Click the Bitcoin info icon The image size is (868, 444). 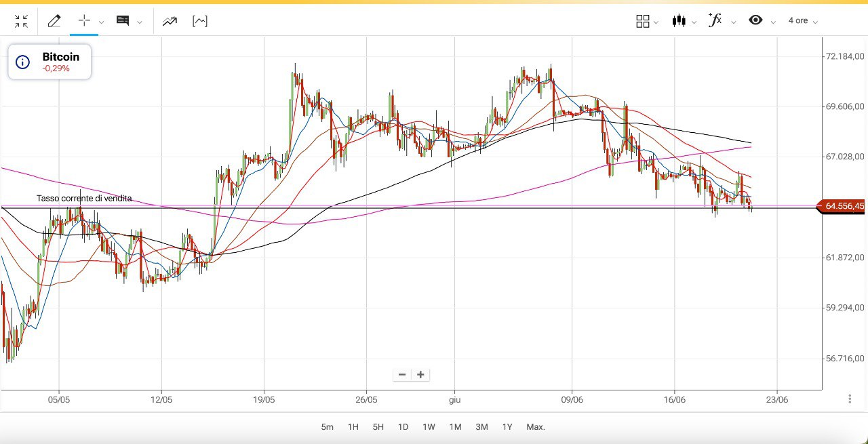(x=22, y=62)
